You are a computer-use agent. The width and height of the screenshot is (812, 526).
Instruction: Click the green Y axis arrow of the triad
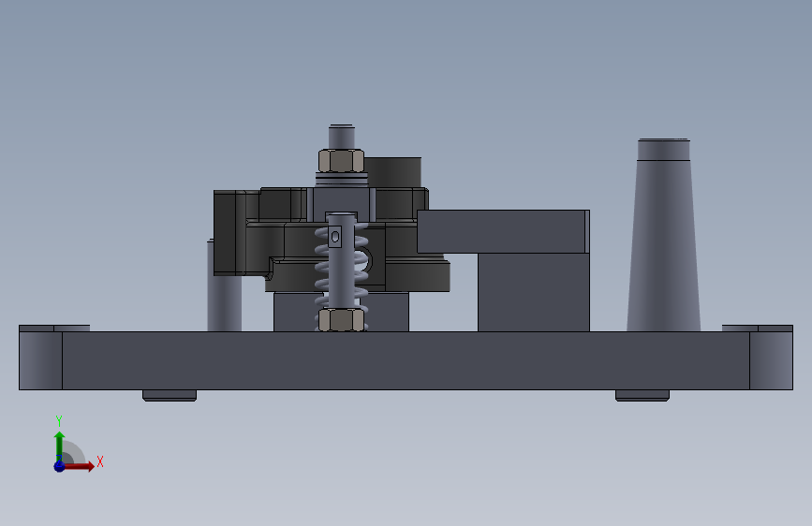(x=59, y=445)
